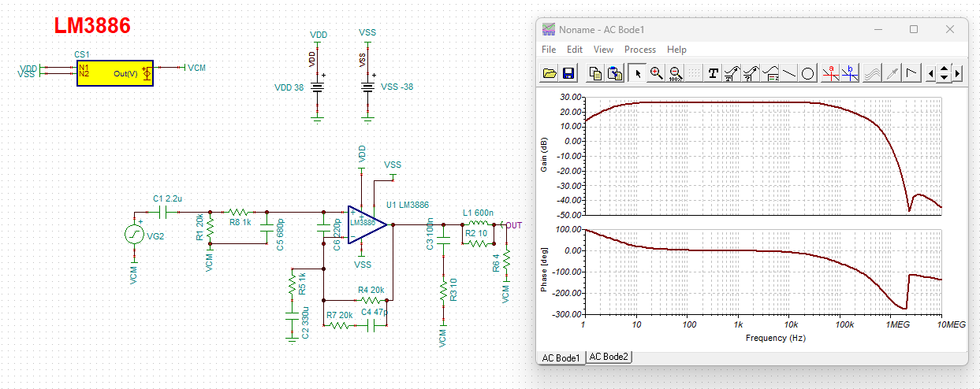Open the Process menu
980x389 pixels.
640,49
